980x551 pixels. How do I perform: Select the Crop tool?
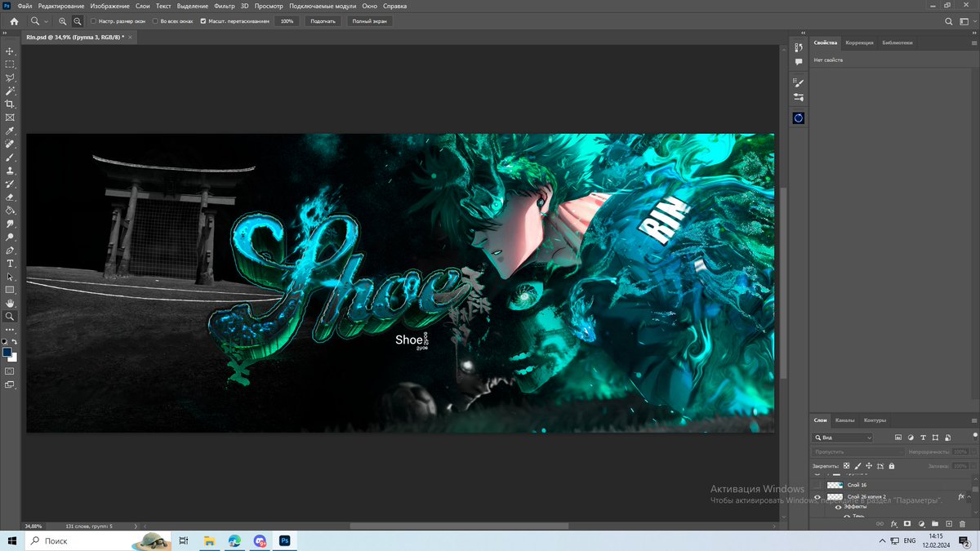(10, 104)
